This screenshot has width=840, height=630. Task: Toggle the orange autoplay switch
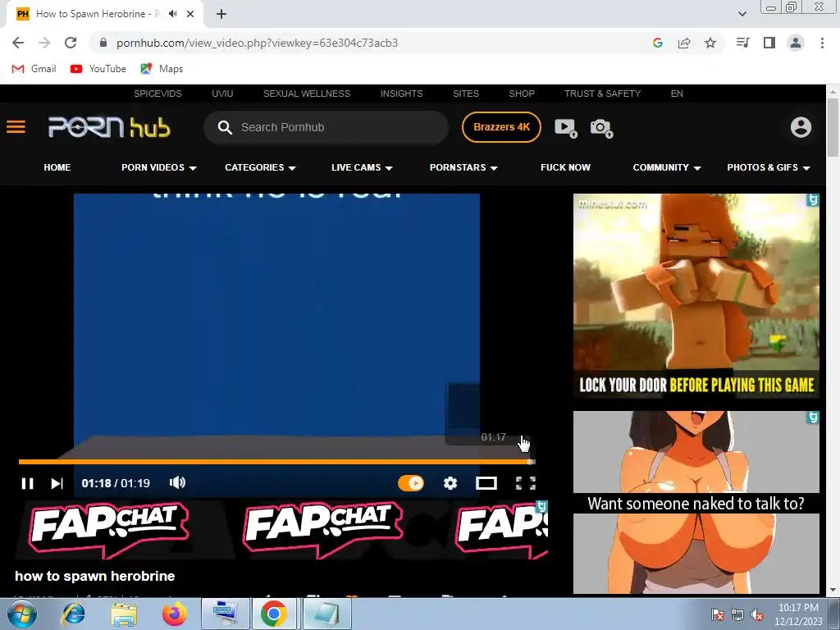tap(411, 483)
